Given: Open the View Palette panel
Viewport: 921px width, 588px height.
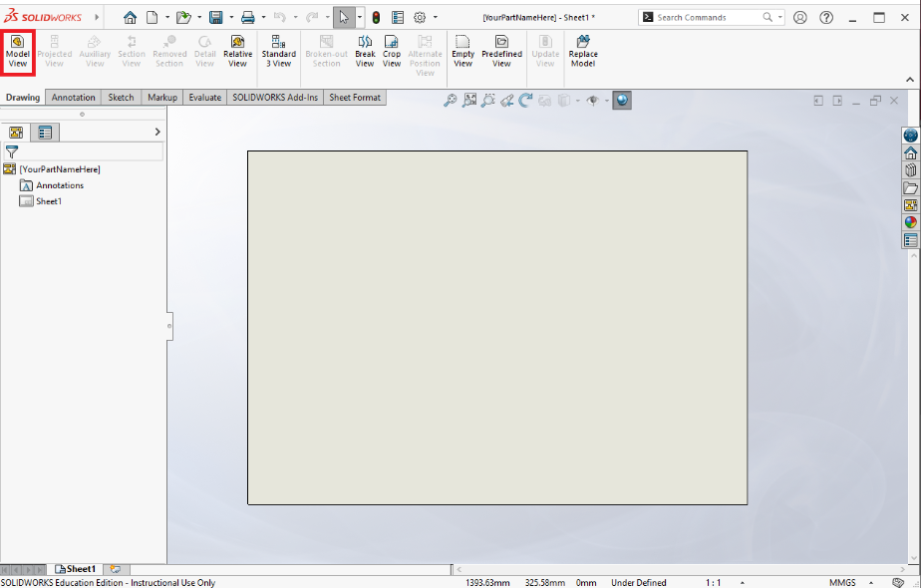Looking at the screenshot, I should point(909,204).
